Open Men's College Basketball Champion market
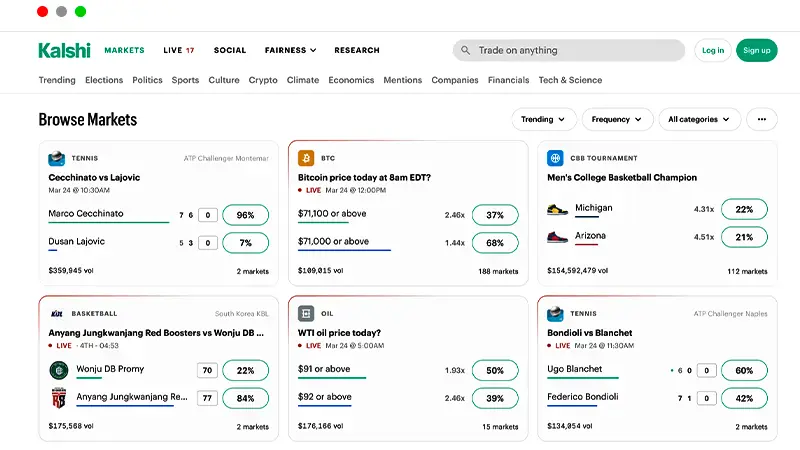The width and height of the screenshot is (800, 450). point(622,178)
